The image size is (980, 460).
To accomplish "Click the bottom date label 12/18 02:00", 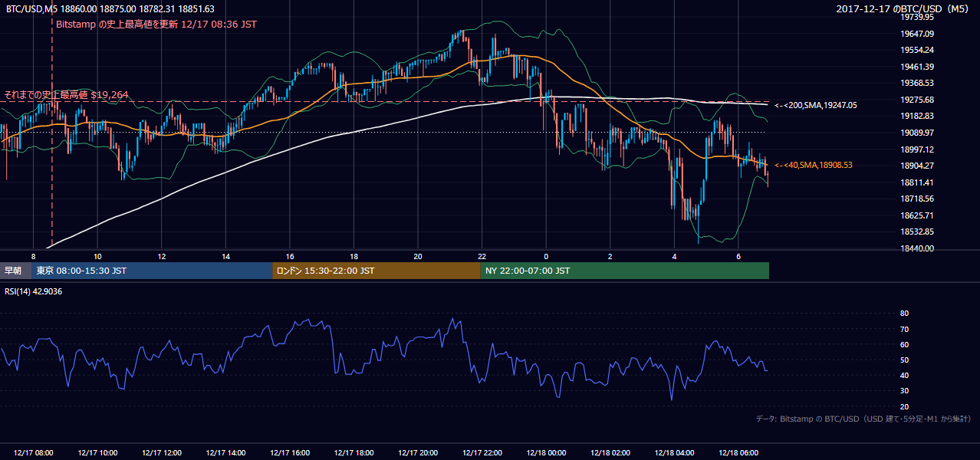I will pos(610,453).
